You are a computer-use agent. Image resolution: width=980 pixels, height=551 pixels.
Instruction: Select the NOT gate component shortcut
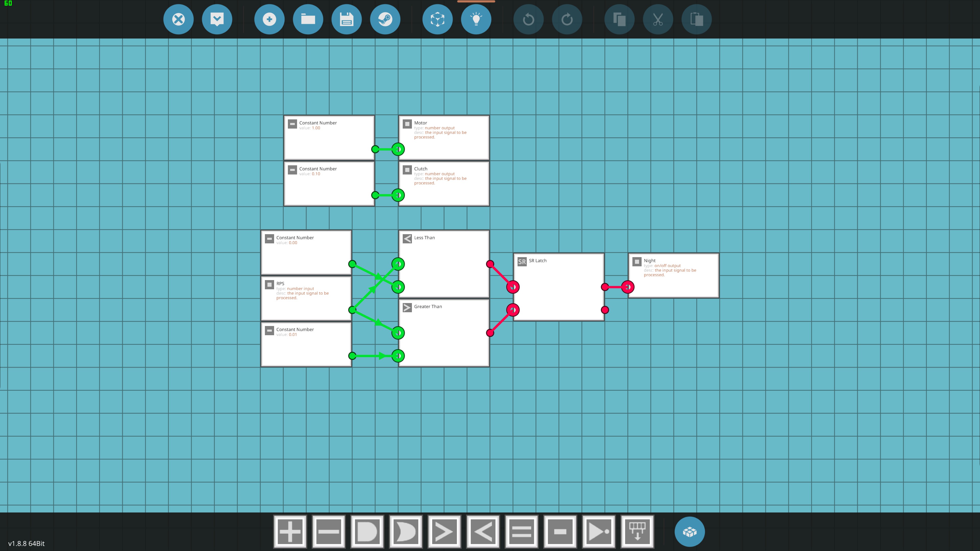coord(598,531)
